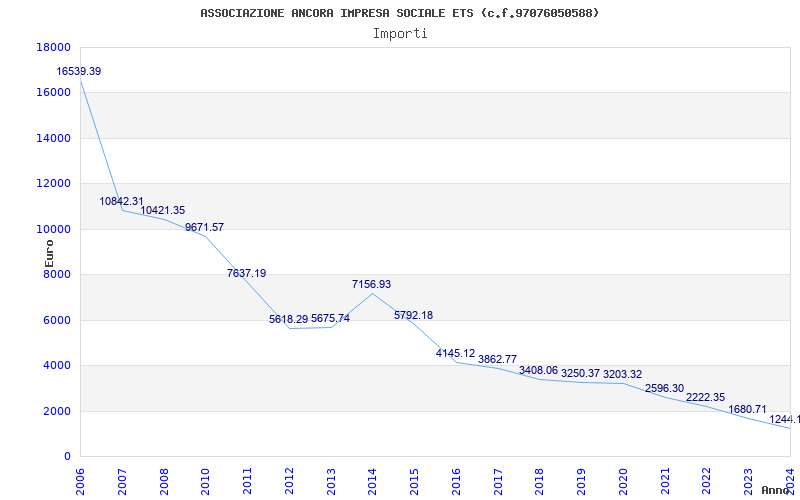The width and height of the screenshot is (800, 500).
Task: Click the 2022 x-axis year
Action: click(x=706, y=481)
